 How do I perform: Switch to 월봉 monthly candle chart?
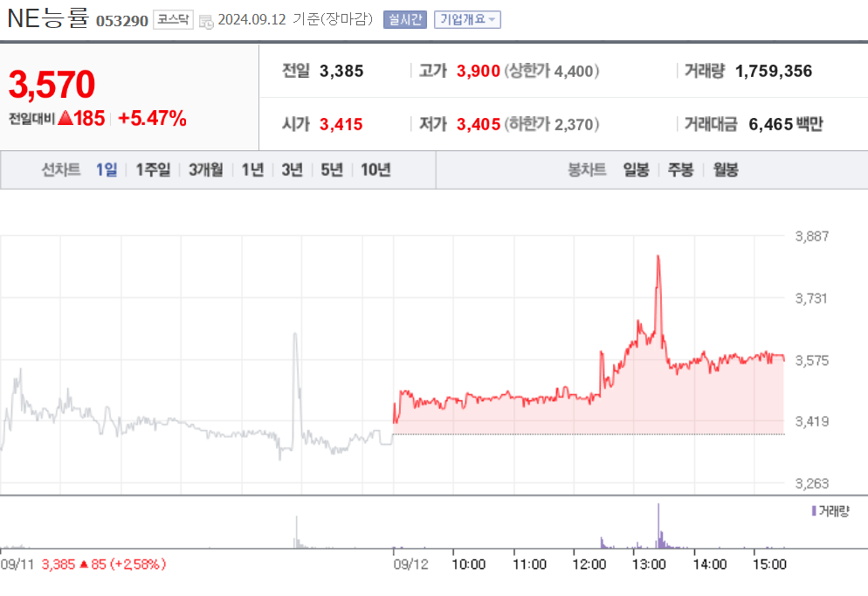[725, 170]
